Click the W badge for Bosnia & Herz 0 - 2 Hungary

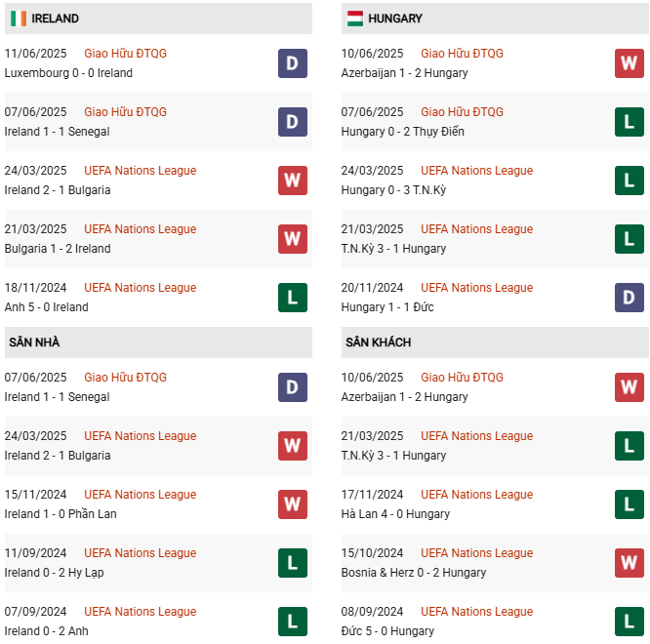629,563
